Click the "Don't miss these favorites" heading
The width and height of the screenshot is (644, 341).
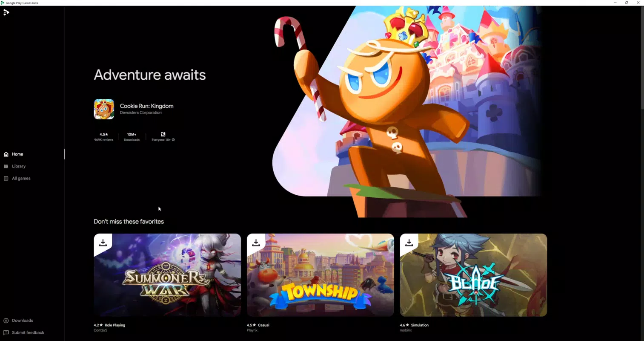(x=129, y=222)
